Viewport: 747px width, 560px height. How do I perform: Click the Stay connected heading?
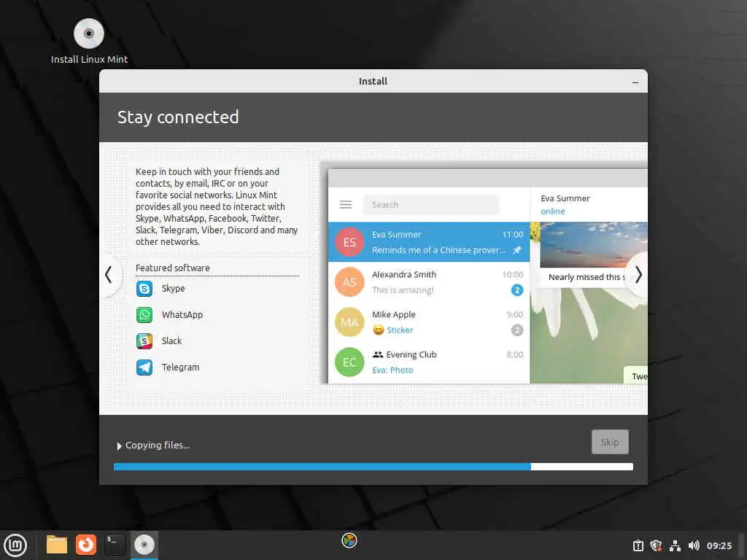[178, 117]
